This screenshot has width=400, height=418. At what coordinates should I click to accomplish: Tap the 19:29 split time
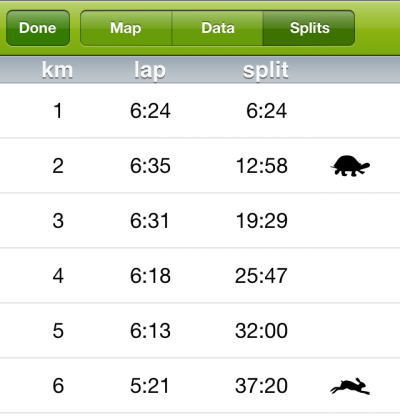262,221
